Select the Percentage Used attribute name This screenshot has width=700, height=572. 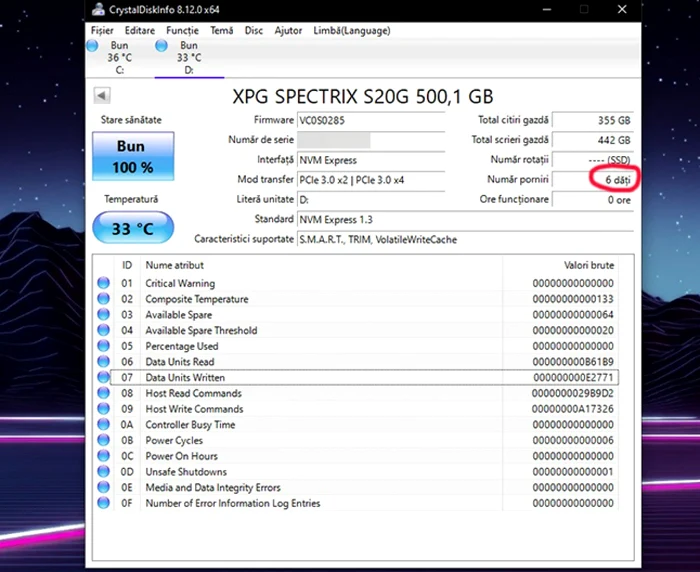click(x=182, y=346)
